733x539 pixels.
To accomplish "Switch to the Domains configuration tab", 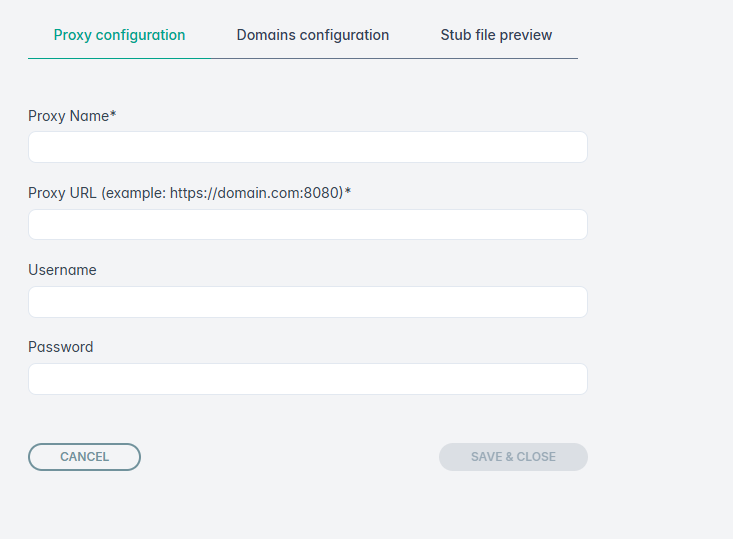I will (x=312, y=35).
